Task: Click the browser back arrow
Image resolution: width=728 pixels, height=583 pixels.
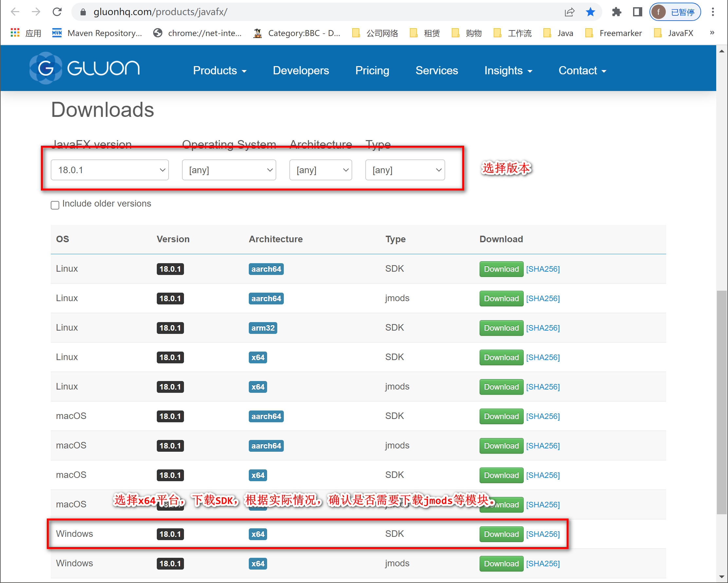Action: (x=15, y=12)
